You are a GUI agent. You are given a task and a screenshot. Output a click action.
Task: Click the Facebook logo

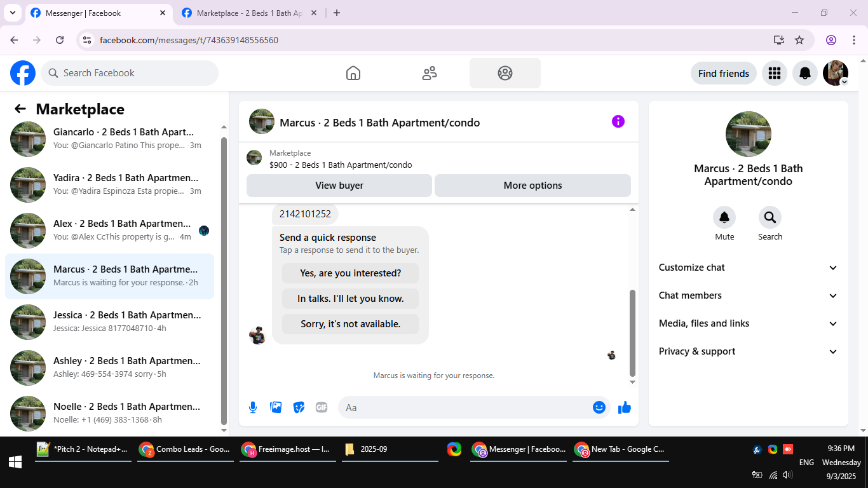coord(23,73)
